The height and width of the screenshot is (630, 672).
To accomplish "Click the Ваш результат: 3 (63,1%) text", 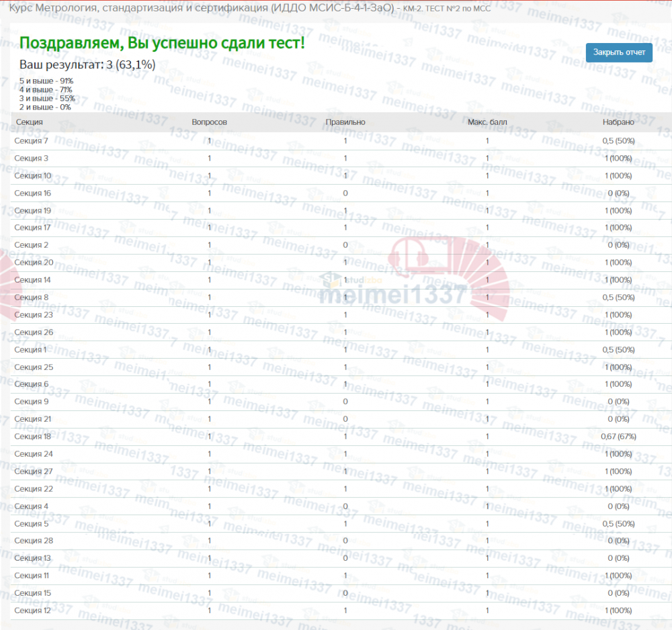I will 87,64.
